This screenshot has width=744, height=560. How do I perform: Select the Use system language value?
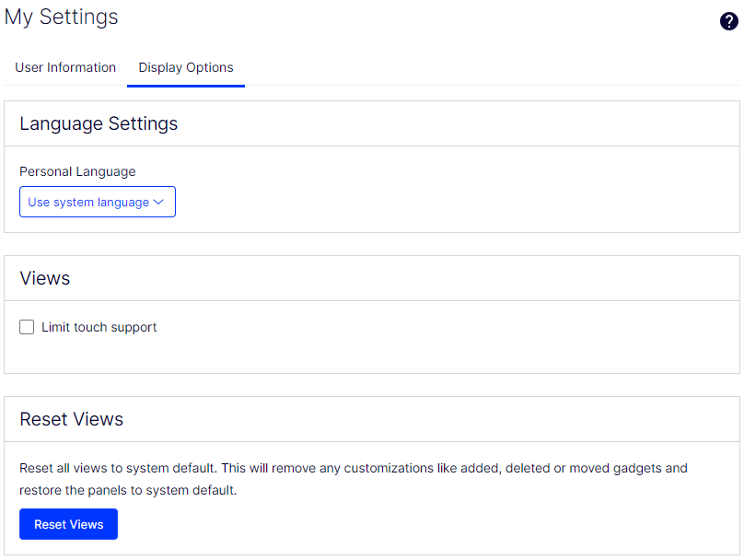[x=88, y=202]
